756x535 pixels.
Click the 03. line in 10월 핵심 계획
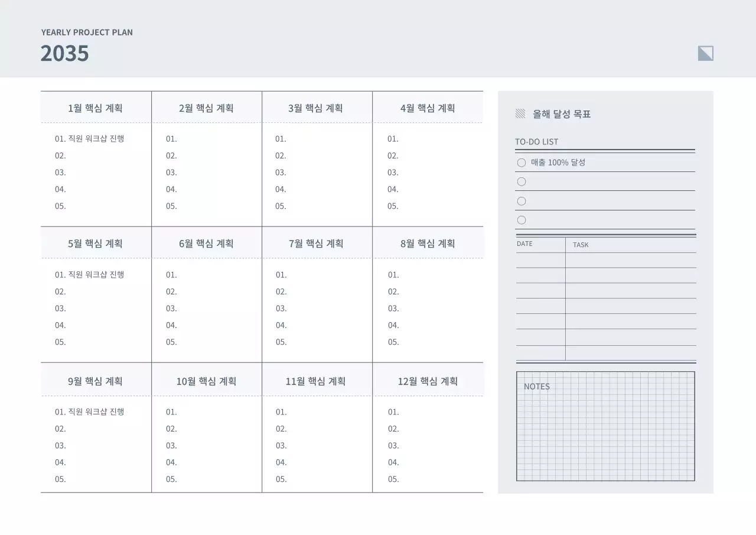point(171,446)
